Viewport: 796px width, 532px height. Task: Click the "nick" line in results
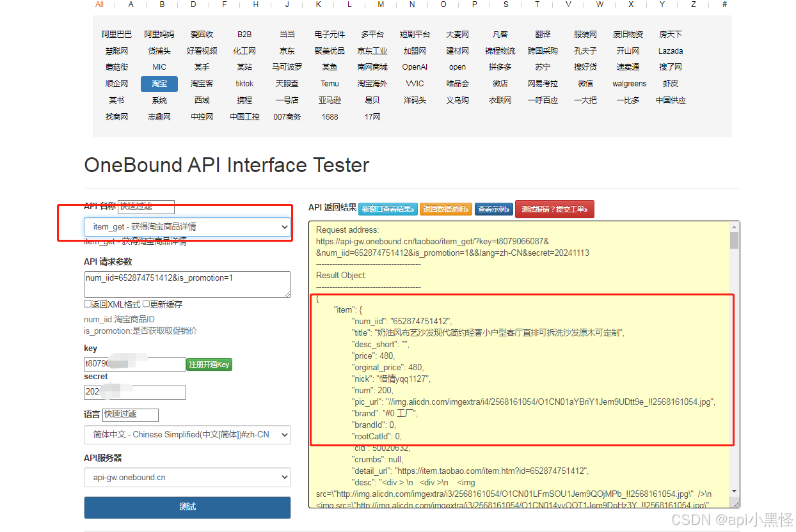[x=392, y=379]
